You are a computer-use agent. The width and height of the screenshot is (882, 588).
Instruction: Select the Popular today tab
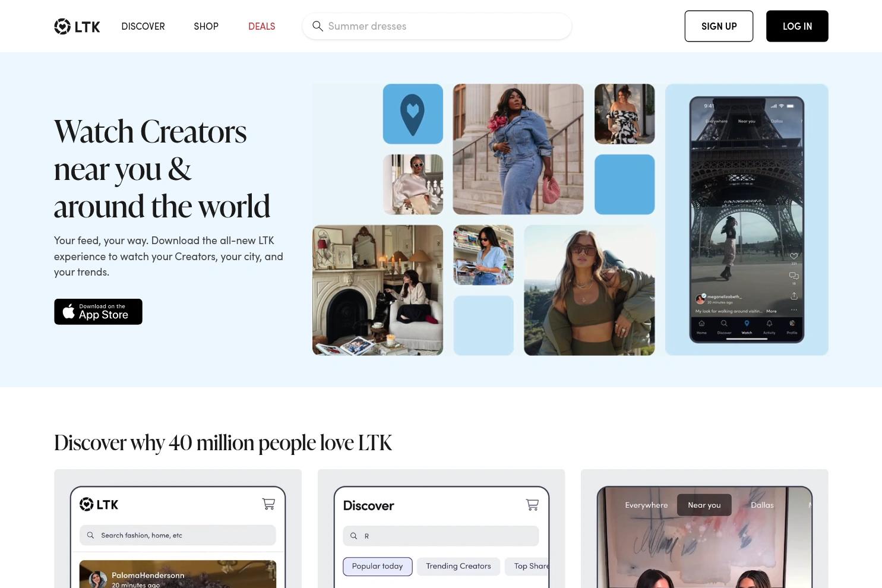point(377,567)
